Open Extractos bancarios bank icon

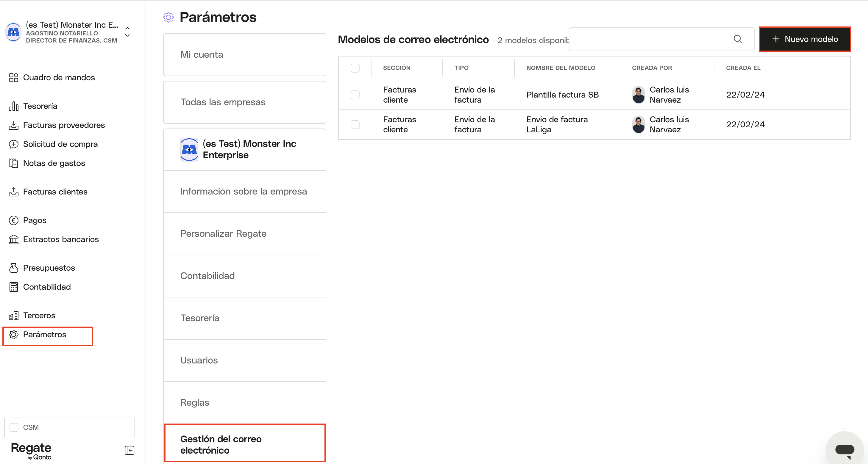pos(13,239)
